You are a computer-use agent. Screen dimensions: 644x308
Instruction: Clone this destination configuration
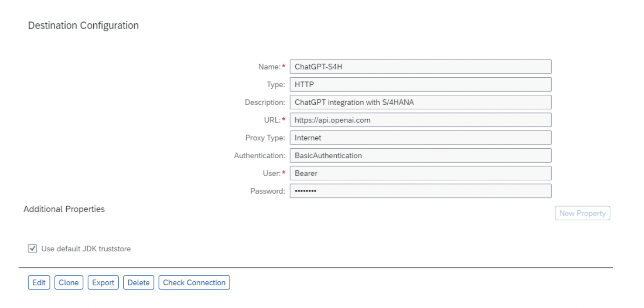(x=69, y=282)
